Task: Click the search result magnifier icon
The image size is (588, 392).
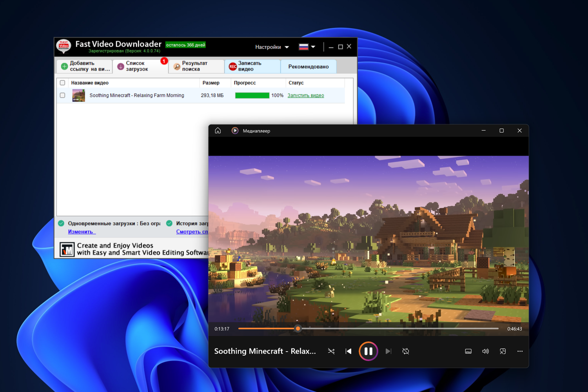Action: [x=177, y=67]
